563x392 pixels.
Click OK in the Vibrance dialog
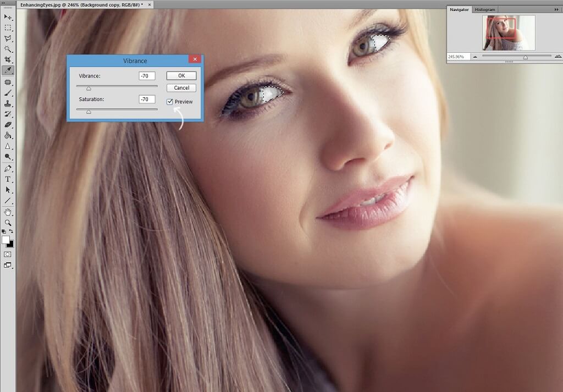pos(181,76)
